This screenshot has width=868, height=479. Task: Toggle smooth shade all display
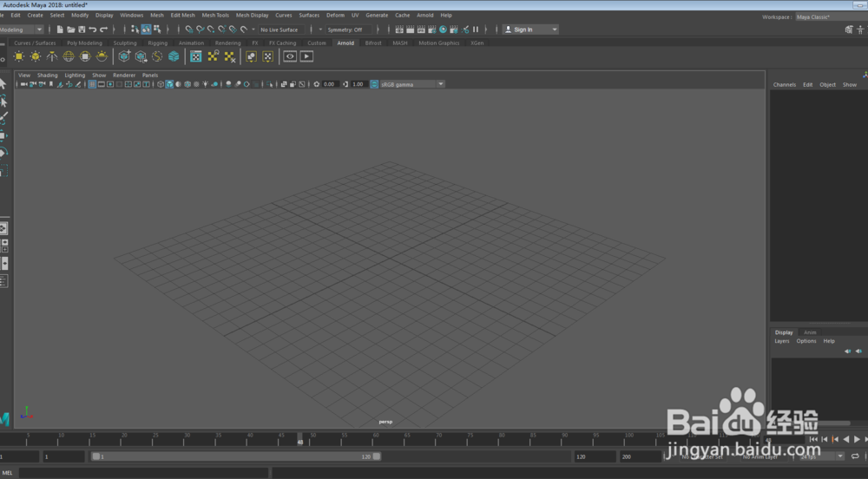[169, 84]
